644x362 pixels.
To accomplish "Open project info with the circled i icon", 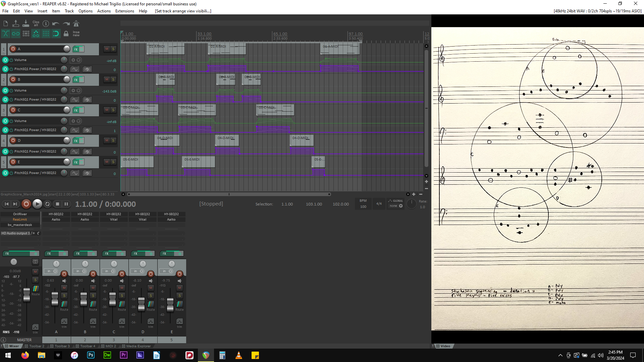I will [x=46, y=23].
